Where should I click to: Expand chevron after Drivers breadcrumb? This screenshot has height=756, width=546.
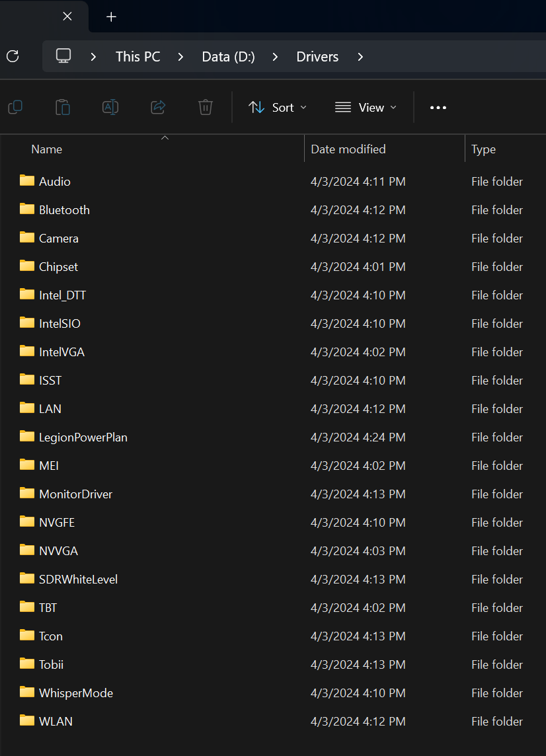(360, 57)
